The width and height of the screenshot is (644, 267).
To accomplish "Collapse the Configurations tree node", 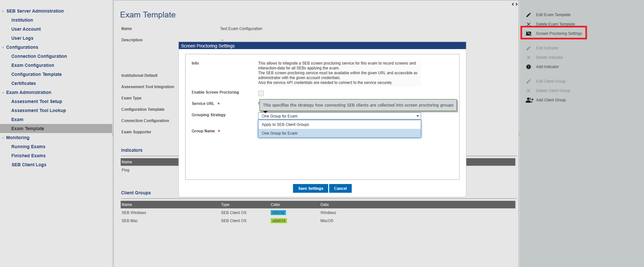I will pos(3,47).
